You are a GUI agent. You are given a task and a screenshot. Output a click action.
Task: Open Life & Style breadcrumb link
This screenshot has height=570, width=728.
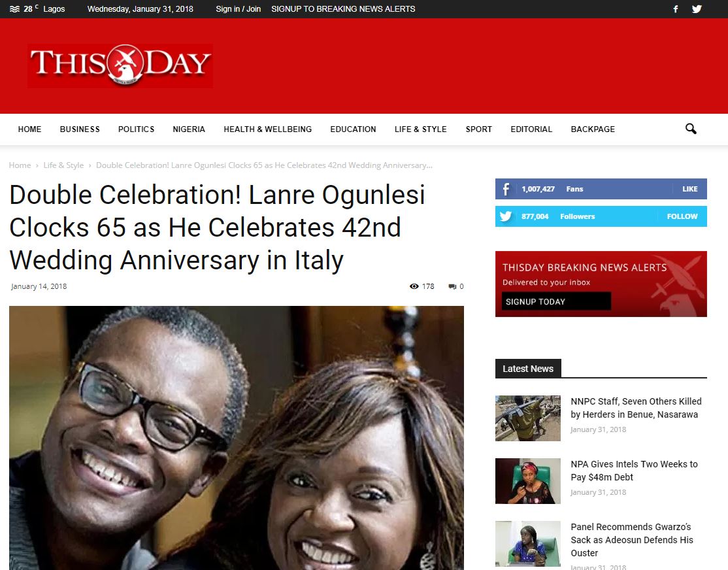[x=63, y=165]
